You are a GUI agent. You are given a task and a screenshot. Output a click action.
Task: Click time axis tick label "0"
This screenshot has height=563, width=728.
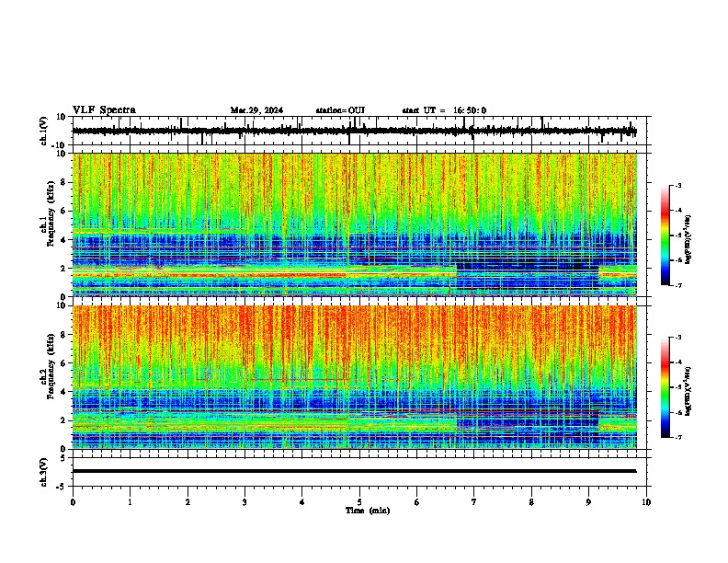click(x=73, y=502)
